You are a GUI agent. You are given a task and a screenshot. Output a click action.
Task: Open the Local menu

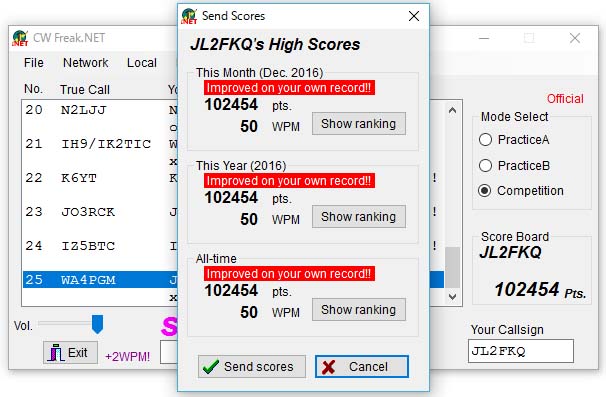141,63
